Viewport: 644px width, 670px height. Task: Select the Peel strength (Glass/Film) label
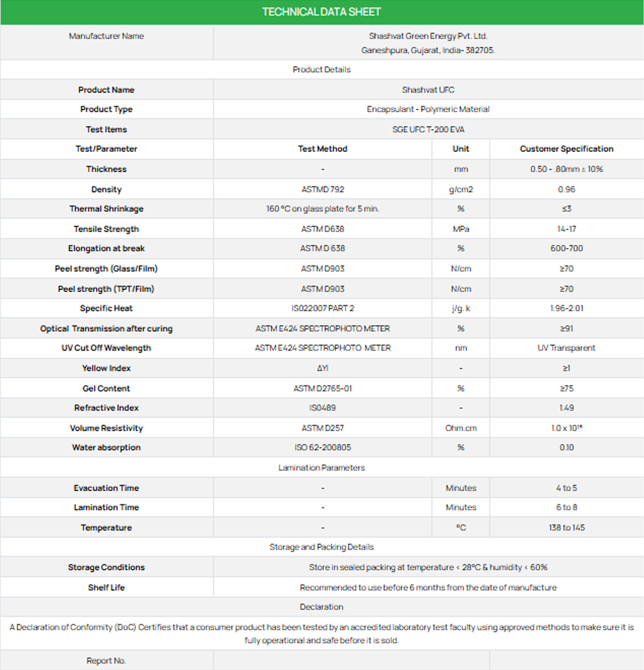106,269
